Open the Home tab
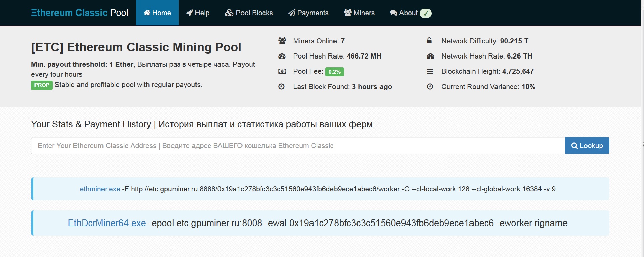Image resolution: width=644 pixels, height=257 pixels. pyautogui.click(x=157, y=13)
